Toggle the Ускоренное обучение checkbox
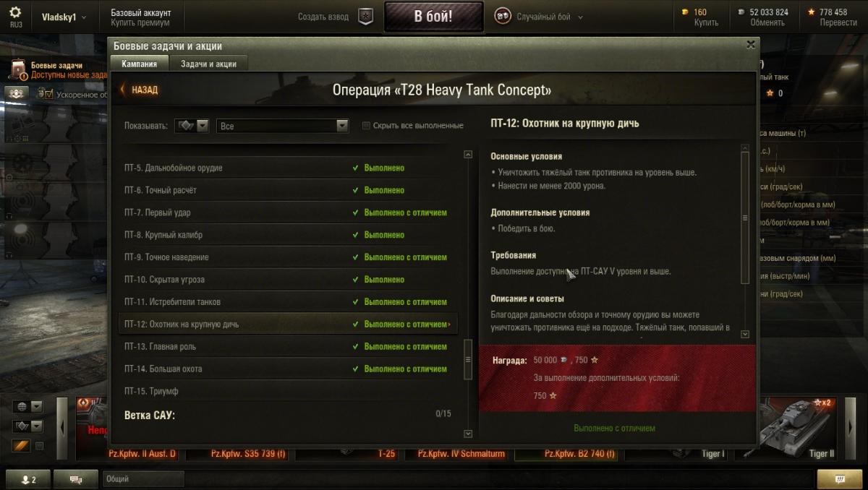The image size is (868, 490). 49,94
